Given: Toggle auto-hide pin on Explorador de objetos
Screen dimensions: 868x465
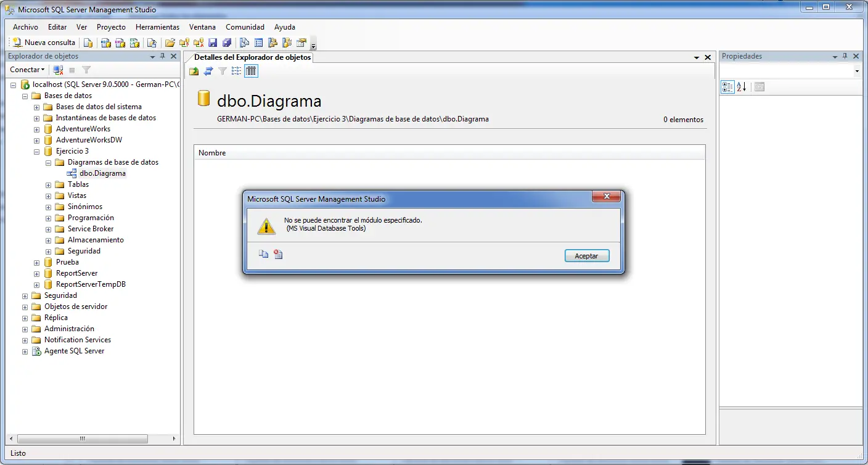Looking at the screenshot, I should pos(163,56).
